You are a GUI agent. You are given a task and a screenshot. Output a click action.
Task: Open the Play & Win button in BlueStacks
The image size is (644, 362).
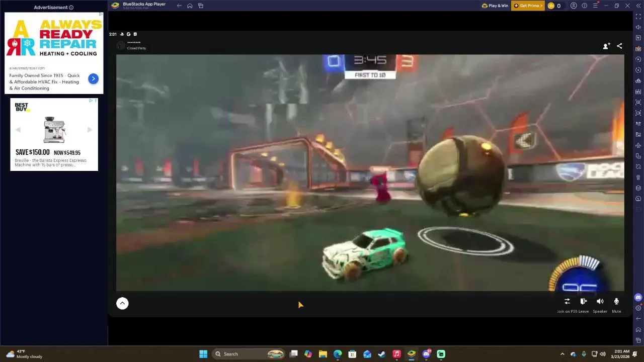point(495,6)
